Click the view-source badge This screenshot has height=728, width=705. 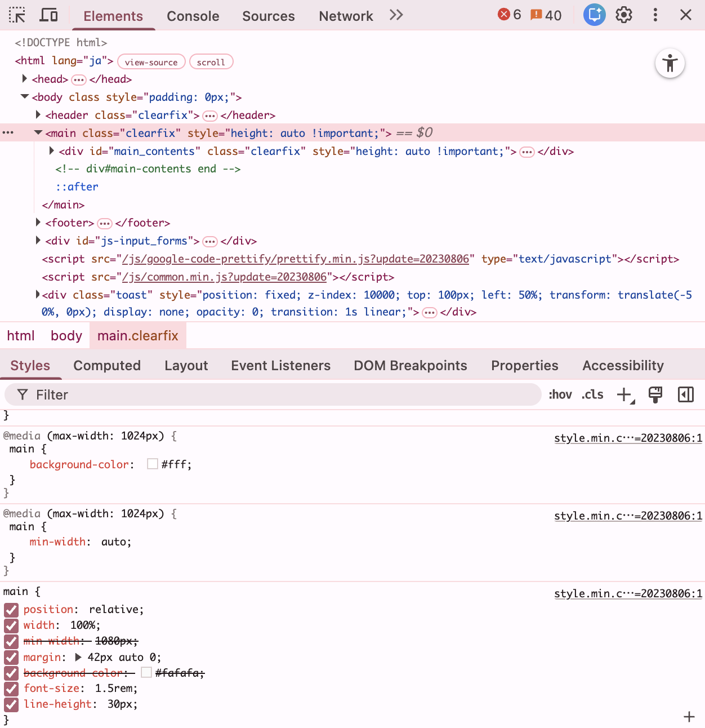click(x=151, y=62)
